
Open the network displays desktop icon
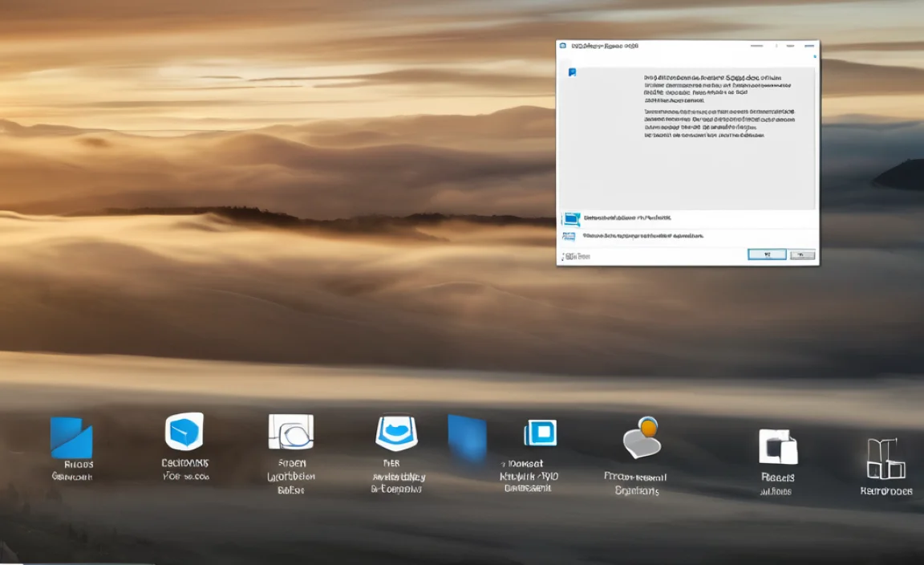540,435
